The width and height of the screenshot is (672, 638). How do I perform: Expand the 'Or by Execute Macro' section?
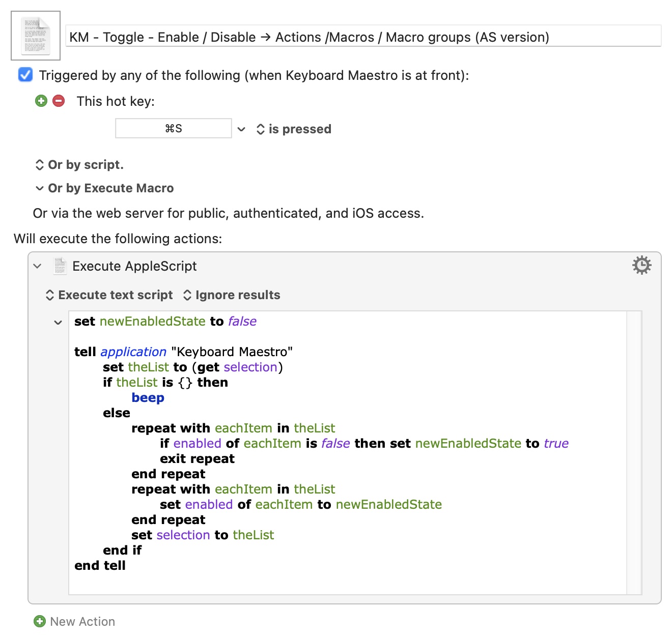pyautogui.click(x=40, y=188)
